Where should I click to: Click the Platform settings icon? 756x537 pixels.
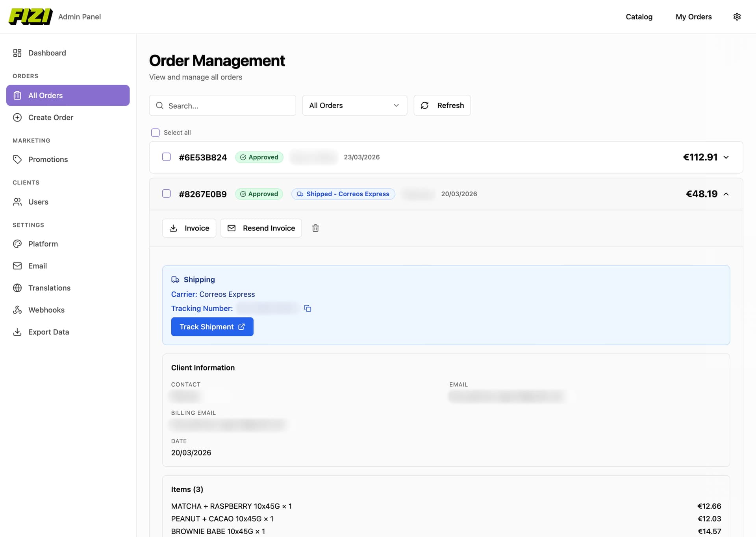pyautogui.click(x=17, y=244)
